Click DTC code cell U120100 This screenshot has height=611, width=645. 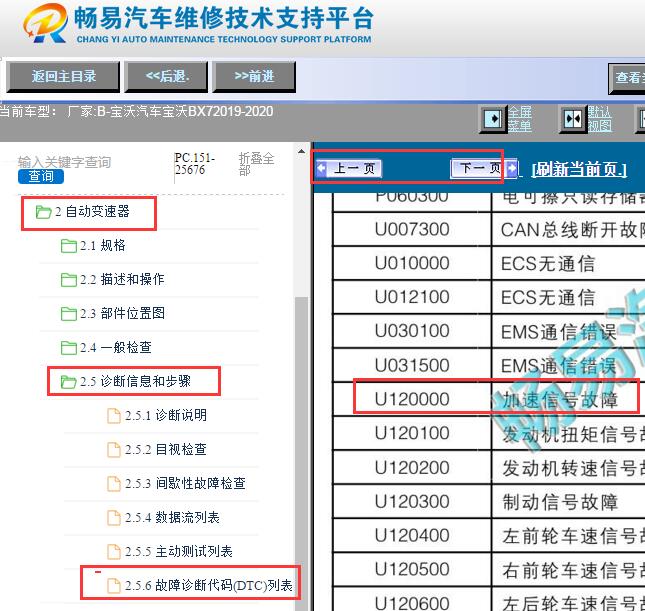point(412,433)
